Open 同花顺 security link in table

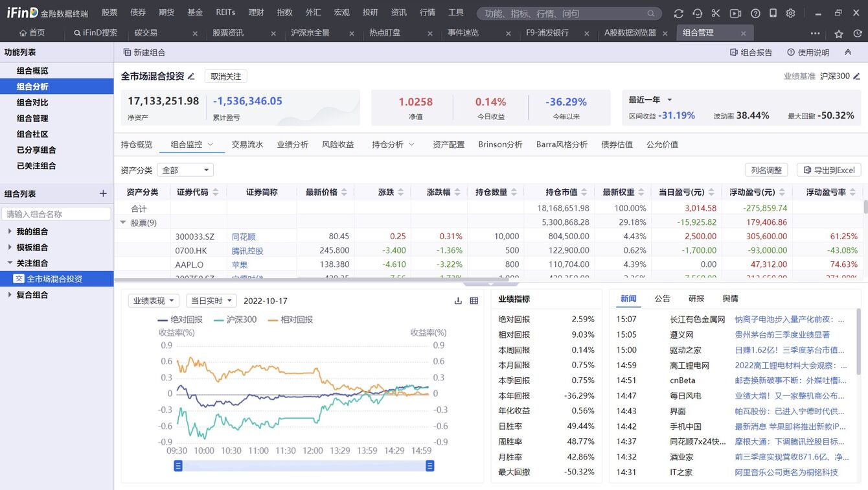pos(244,237)
